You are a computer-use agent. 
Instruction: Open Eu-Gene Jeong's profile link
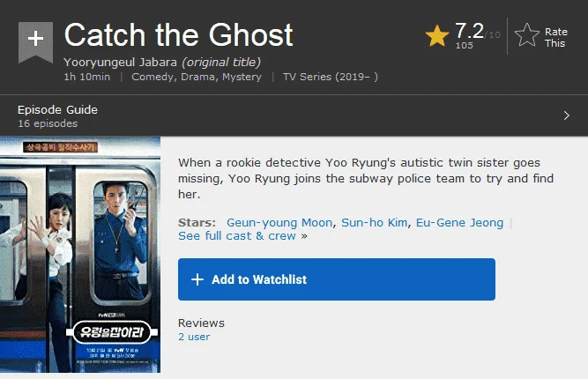click(x=459, y=223)
